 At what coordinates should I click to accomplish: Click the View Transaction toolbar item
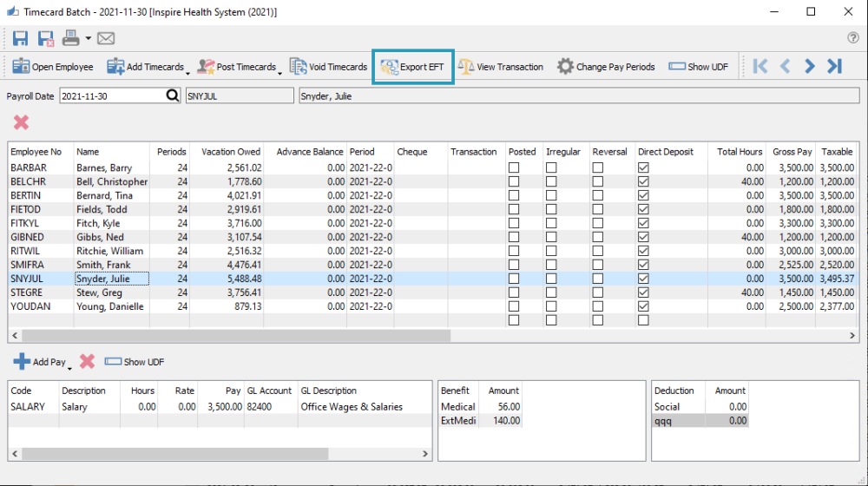(500, 67)
